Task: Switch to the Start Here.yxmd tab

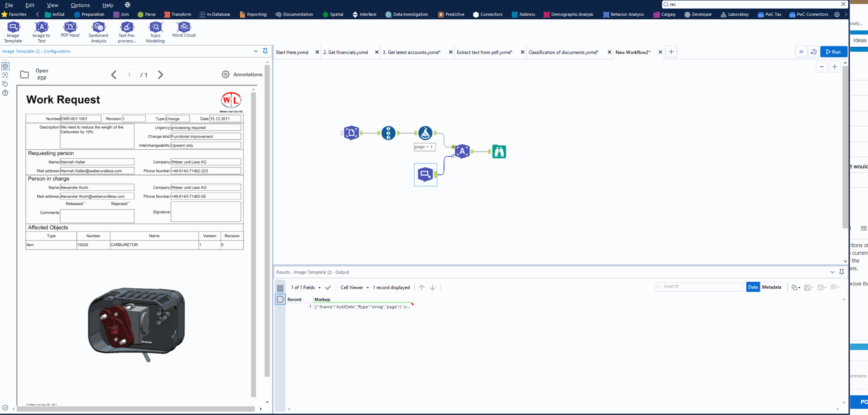Action: click(293, 52)
